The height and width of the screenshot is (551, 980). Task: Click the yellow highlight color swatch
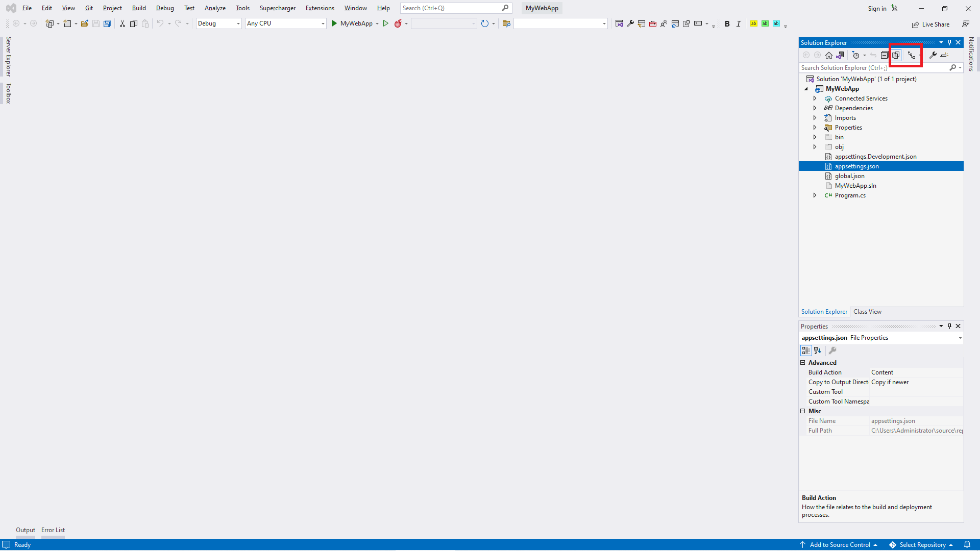coord(754,23)
